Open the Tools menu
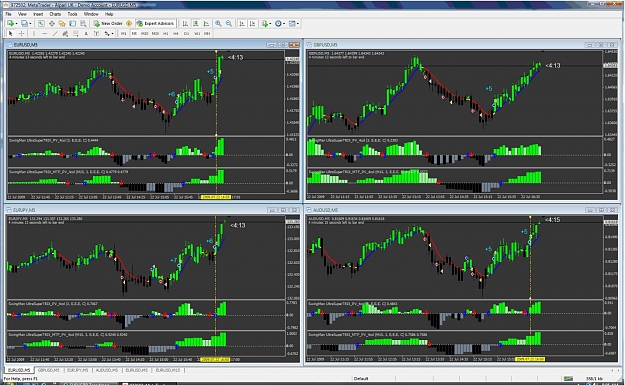625x385 pixels. coord(72,14)
